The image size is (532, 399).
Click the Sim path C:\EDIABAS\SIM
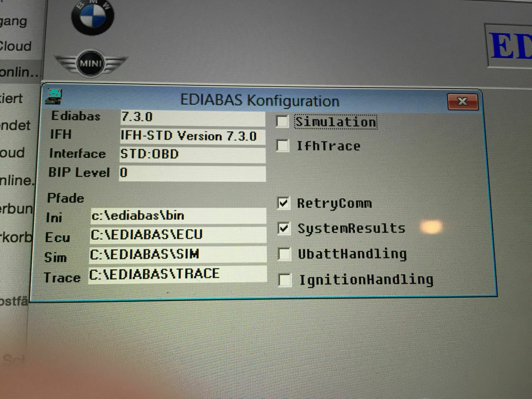[178, 254]
